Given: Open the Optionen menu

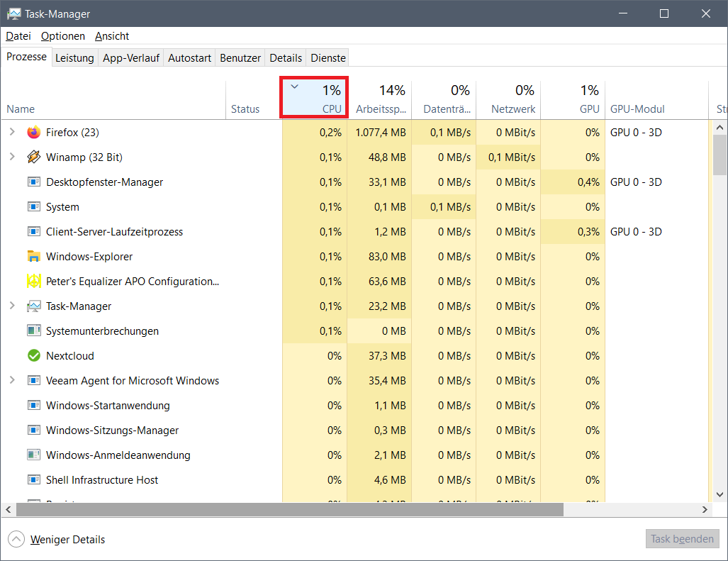Looking at the screenshot, I should [x=62, y=36].
